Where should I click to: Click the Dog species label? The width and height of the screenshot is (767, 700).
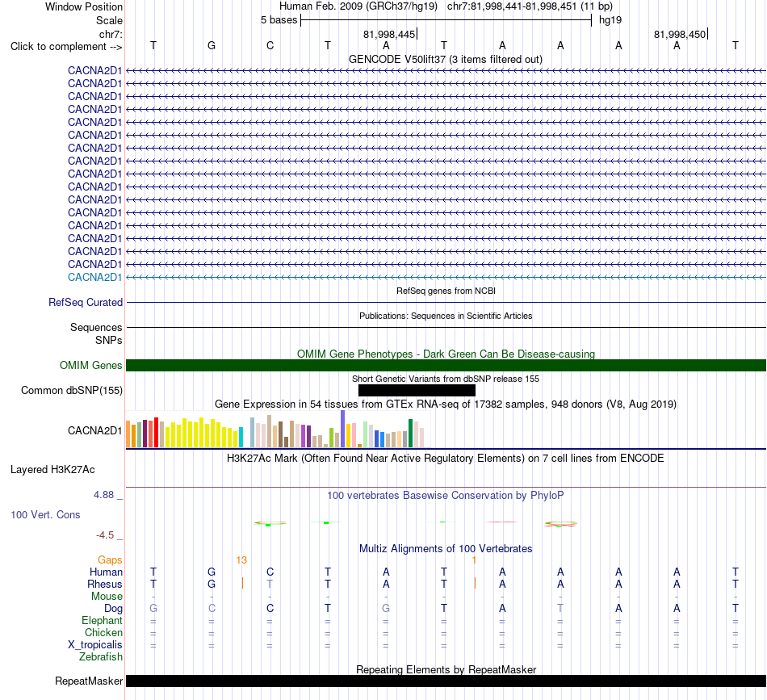coord(113,609)
